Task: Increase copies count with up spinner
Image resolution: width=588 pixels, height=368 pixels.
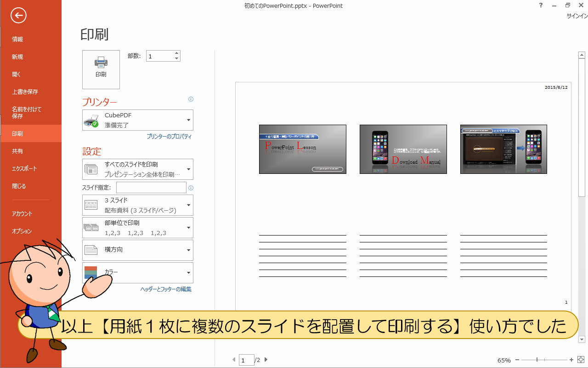Action: (177, 53)
